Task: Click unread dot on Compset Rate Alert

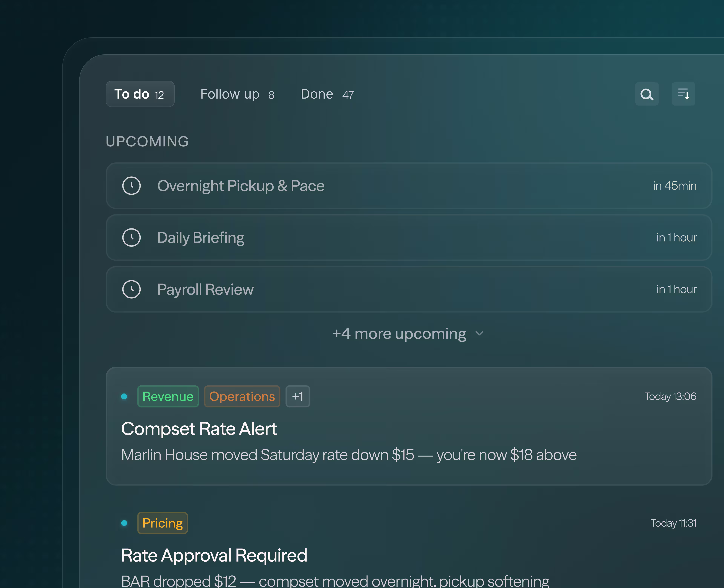Action: (124, 396)
